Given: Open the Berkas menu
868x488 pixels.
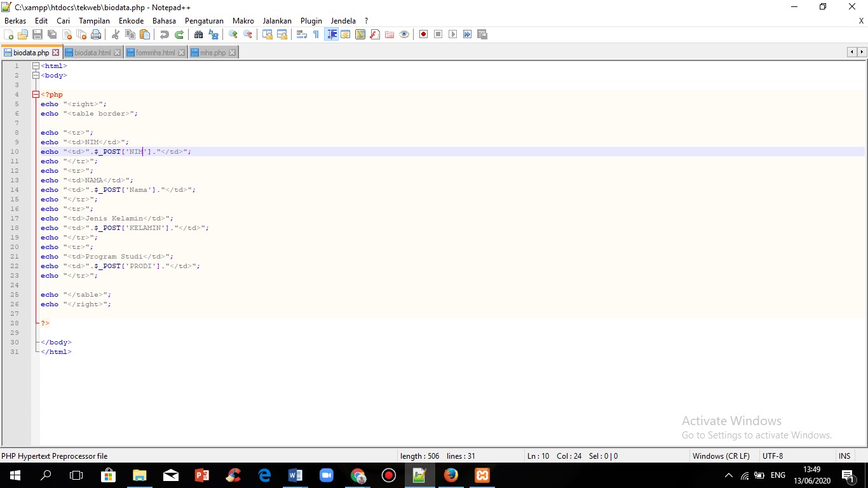Looking at the screenshot, I should coord(15,21).
